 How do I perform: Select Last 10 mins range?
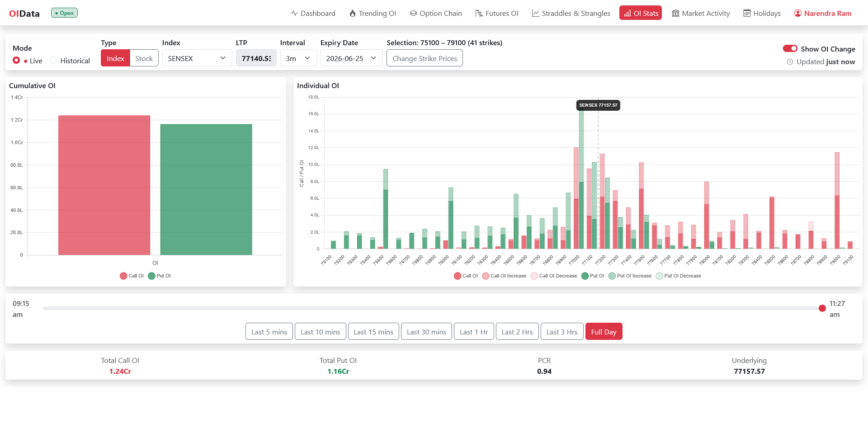pos(321,332)
